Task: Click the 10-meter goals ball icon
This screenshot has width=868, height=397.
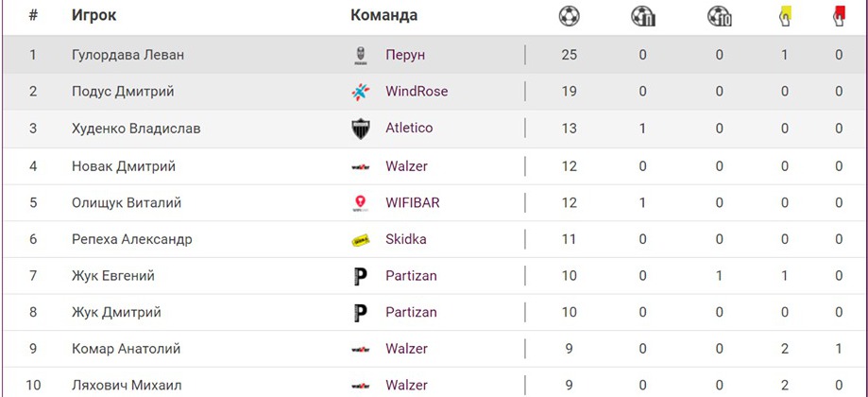Action: tap(719, 15)
